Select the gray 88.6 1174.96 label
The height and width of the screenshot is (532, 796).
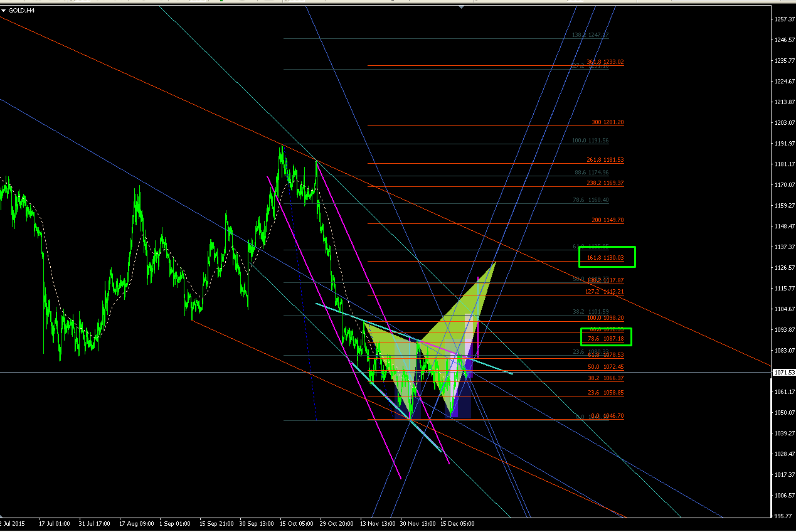590,173
